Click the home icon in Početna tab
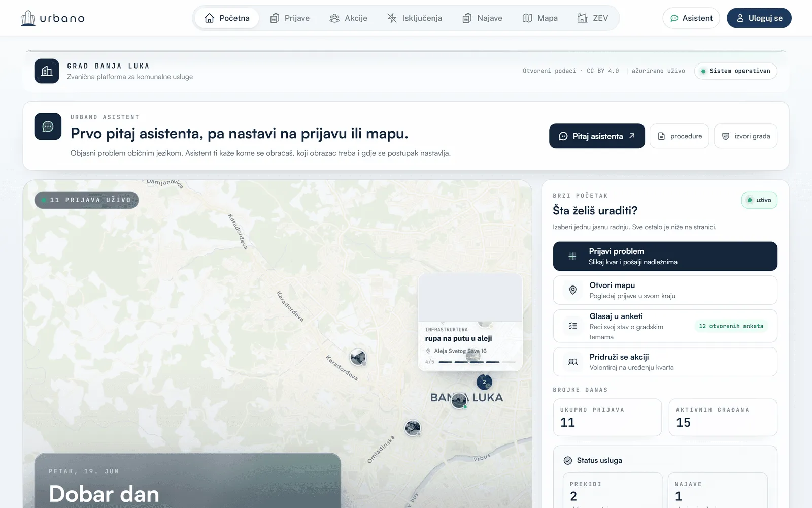 tap(209, 18)
